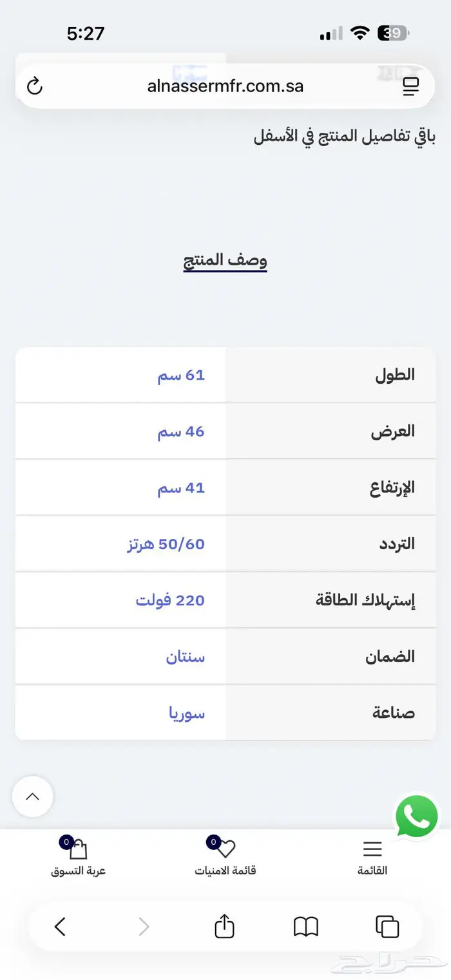Tap the battery indicator in status bar
The width and height of the screenshot is (451, 980).
pyautogui.click(x=393, y=33)
